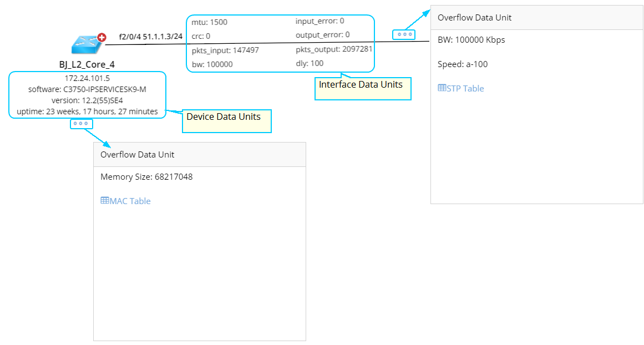Select the BJ_L2_Core_4 switch icon
Viewport: 644px width, 345px height.
[88, 44]
